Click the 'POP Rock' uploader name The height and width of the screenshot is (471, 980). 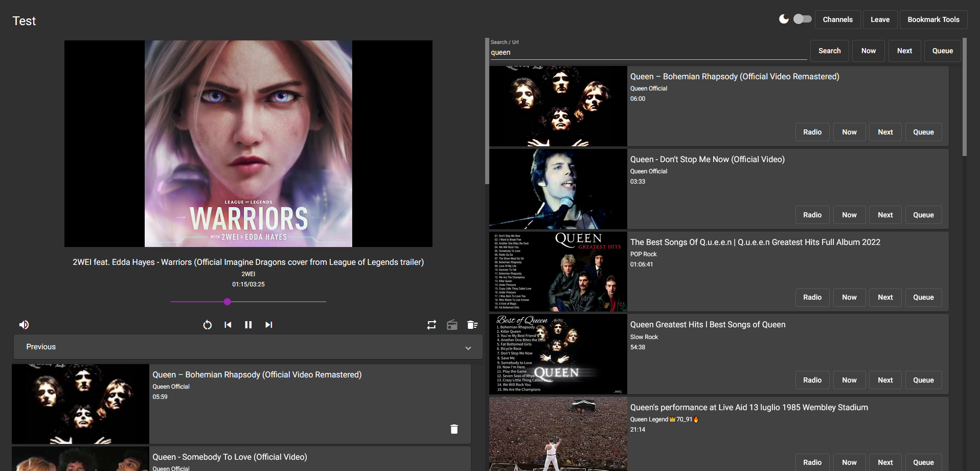coord(643,254)
